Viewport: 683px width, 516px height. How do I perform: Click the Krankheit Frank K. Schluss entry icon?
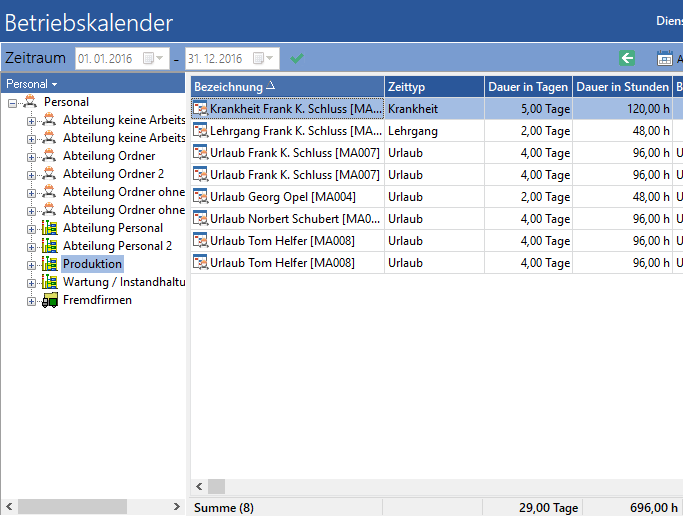(x=200, y=108)
